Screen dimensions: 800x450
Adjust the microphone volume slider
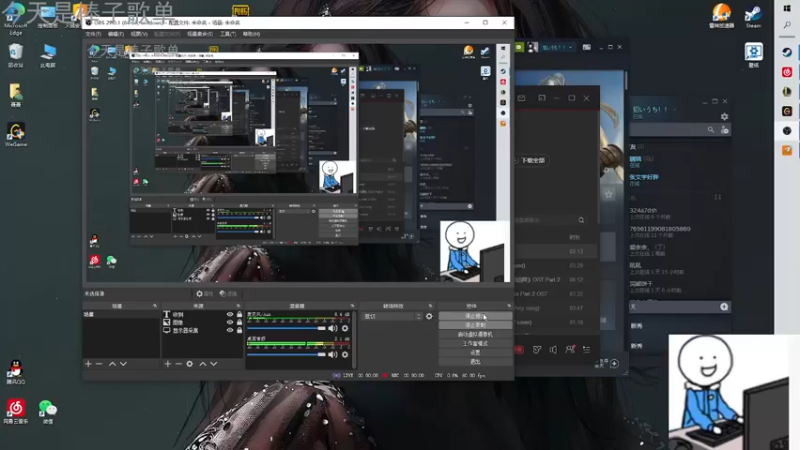coord(286,329)
